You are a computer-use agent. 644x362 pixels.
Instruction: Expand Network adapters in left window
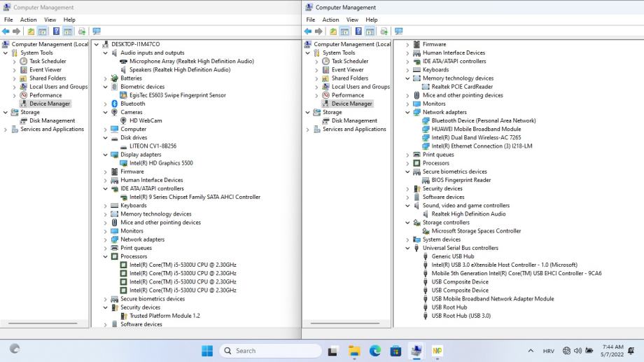[105, 239]
